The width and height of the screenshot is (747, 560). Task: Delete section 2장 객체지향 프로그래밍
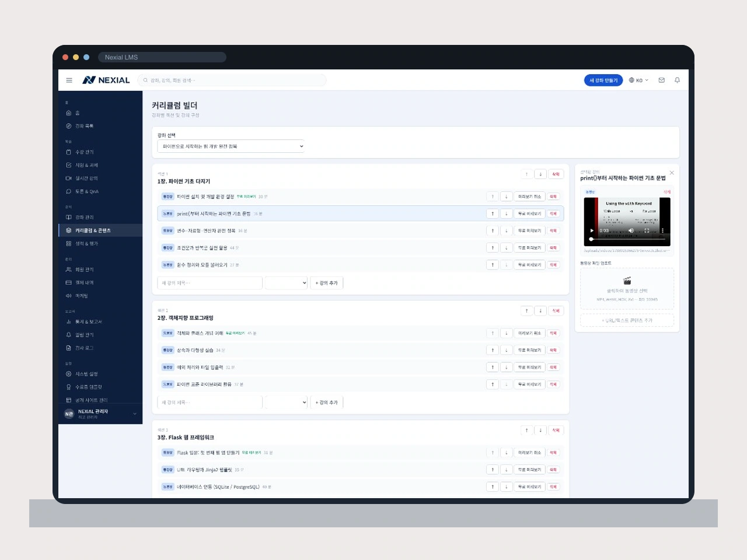point(556,311)
